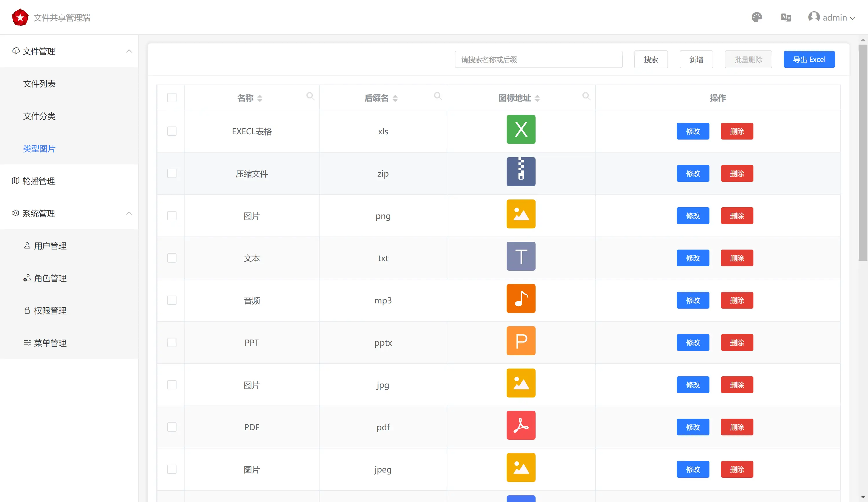Screen dimensions: 868x502
Task: Click the cloud icon beside 文件管理
Action: 16,51
